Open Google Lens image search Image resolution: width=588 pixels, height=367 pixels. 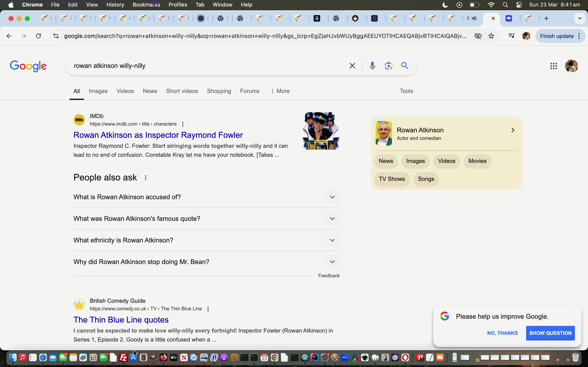(389, 66)
